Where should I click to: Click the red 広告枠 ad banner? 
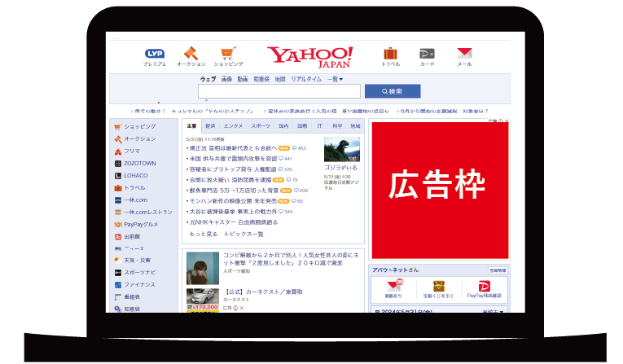pyautogui.click(x=440, y=191)
